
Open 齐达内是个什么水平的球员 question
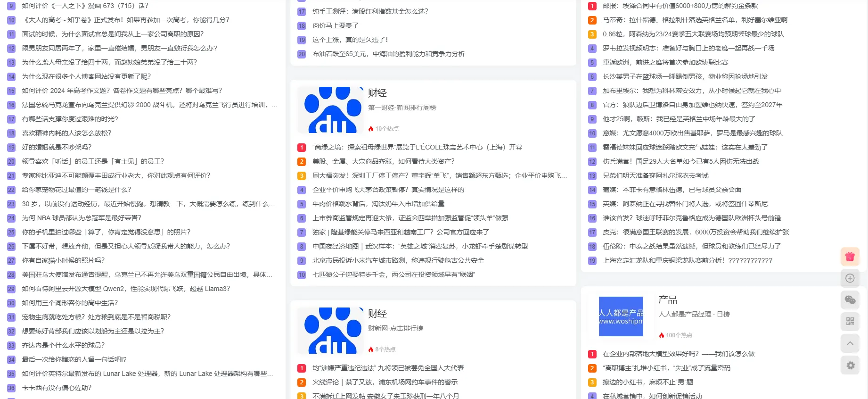click(x=63, y=345)
